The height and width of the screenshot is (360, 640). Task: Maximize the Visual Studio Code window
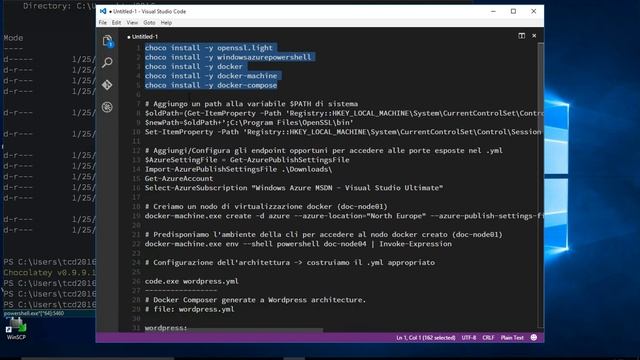513,11
